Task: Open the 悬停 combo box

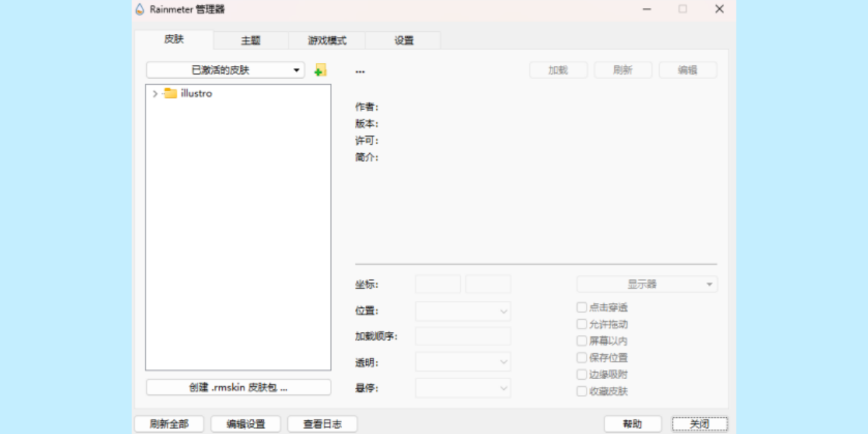Action: (463, 388)
